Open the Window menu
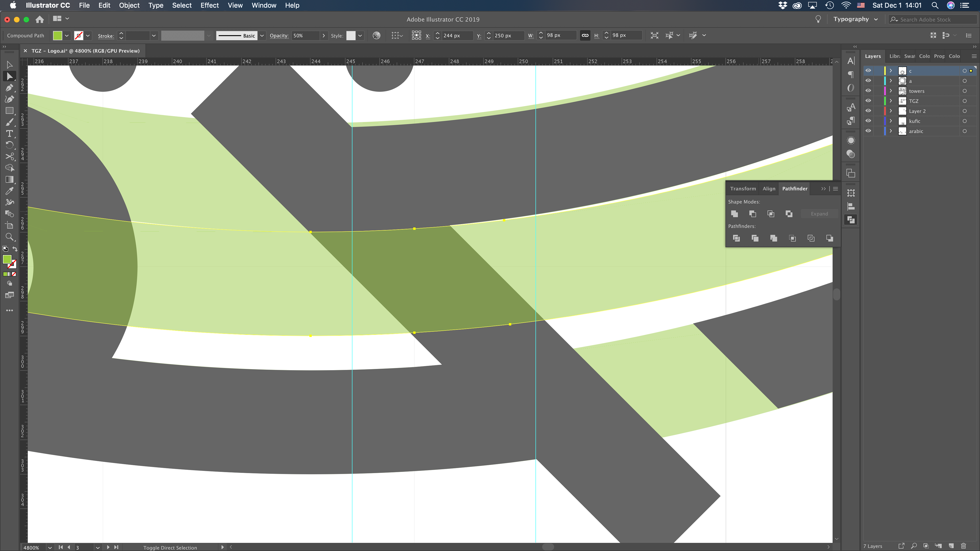This screenshot has width=980, height=551. 264,5
